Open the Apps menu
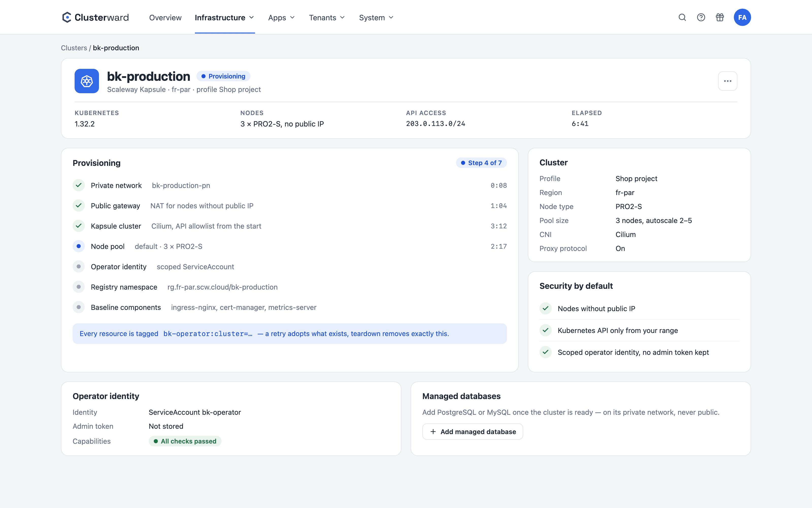 coord(281,18)
